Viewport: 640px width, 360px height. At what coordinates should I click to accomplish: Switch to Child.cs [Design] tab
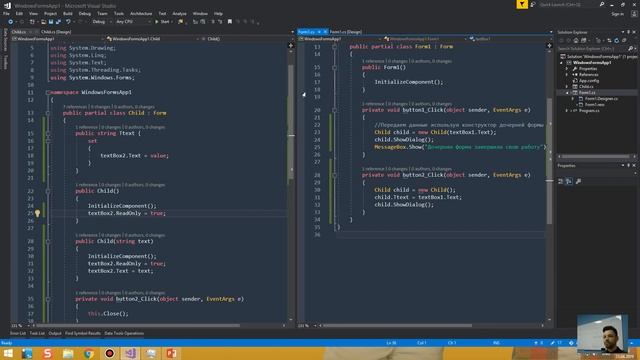click(56, 32)
